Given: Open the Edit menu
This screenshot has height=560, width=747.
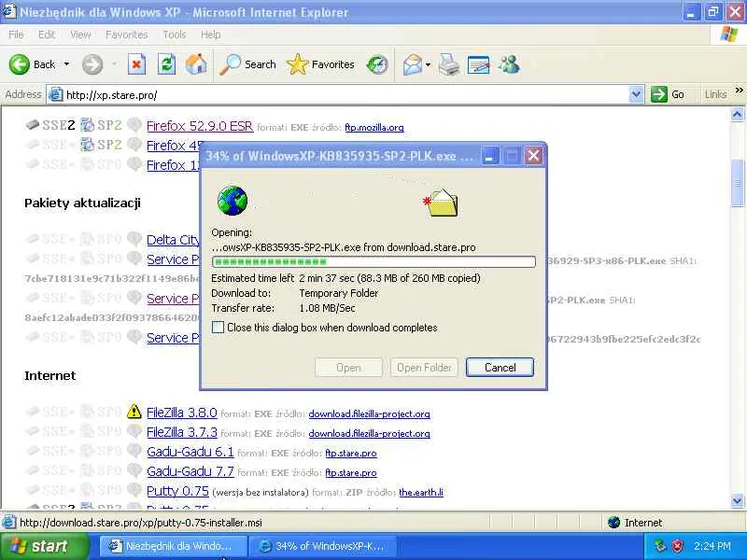Looking at the screenshot, I should click(46, 35).
